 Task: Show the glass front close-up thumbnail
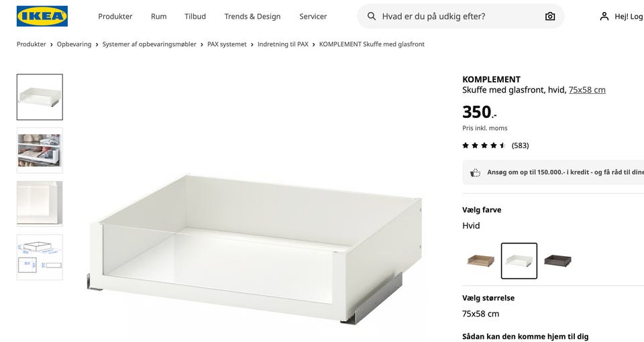coord(40,204)
